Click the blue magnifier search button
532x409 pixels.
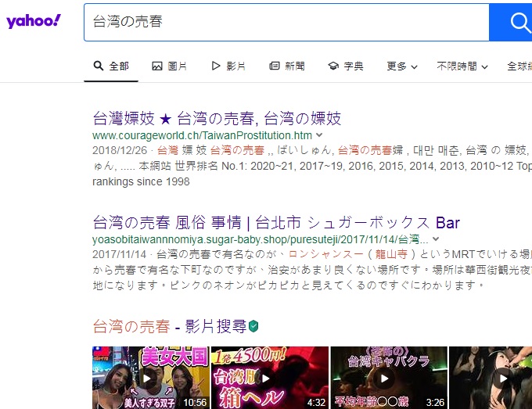tap(515, 22)
